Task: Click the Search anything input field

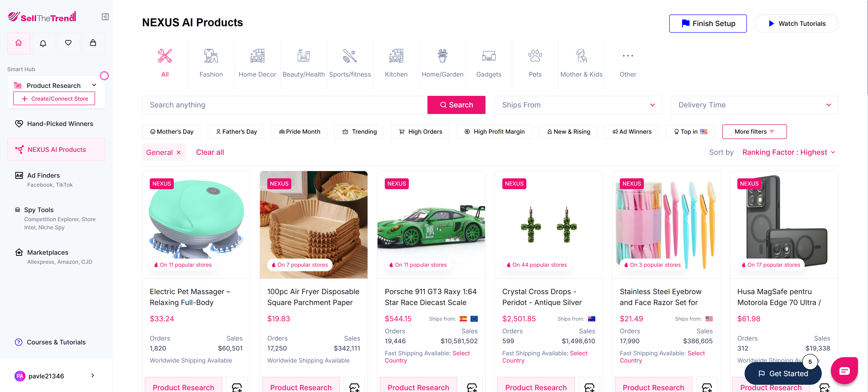Action: [285, 105]
